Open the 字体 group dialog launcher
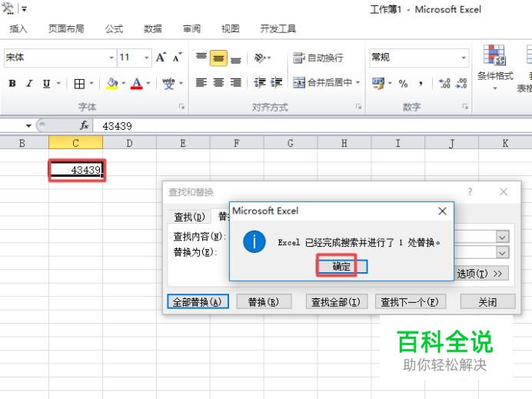 tap(182, 107)
